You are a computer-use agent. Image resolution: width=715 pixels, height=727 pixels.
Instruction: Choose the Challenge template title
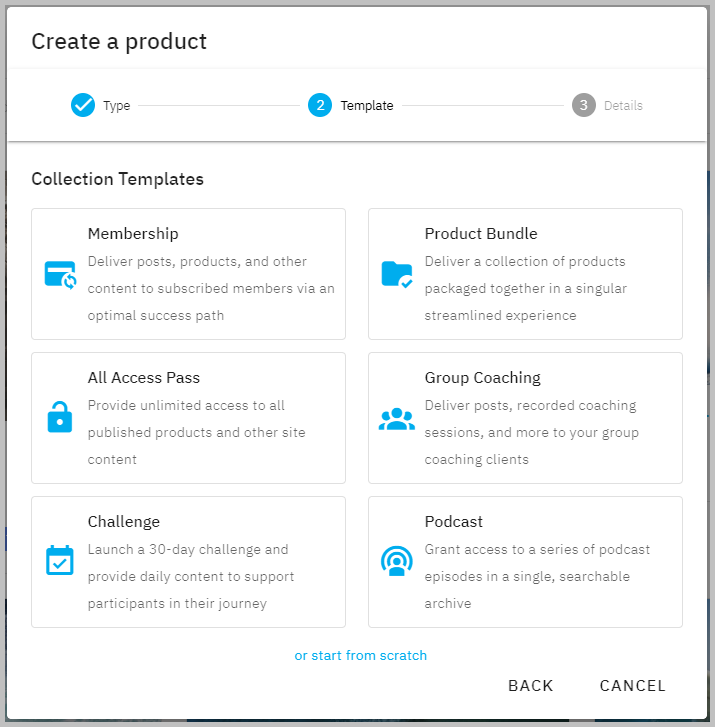[x=124, y=522]
